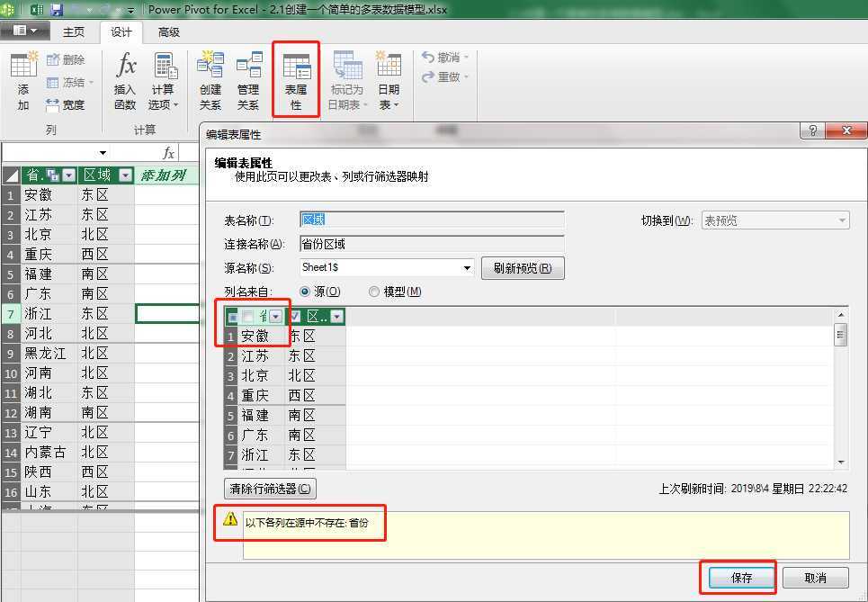Click the help question mark in dialog title
Screen dimensions: 868x602
(x=812, y=130)
